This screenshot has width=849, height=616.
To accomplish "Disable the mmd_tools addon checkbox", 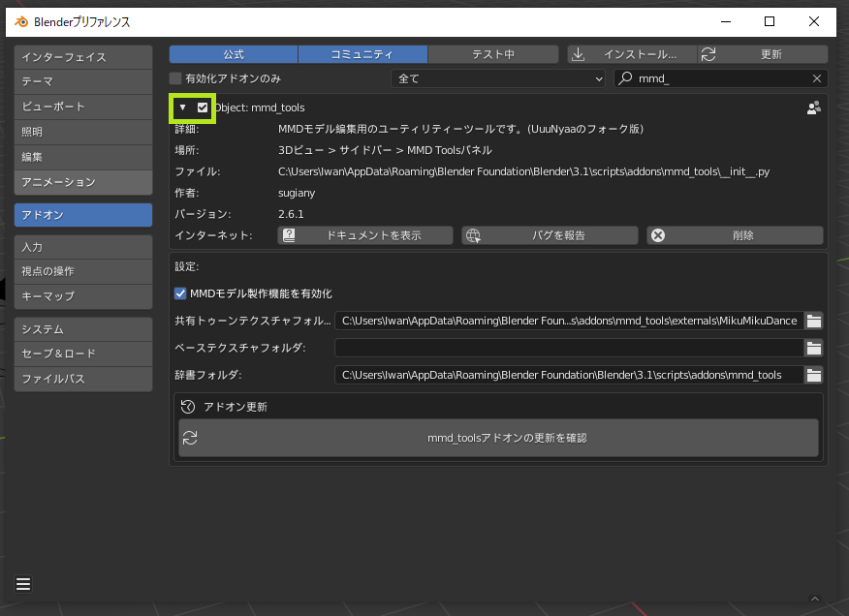I will pos(203,108).
